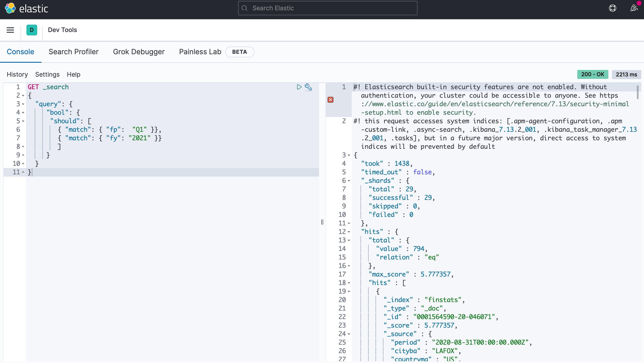
Task: Open the Dev Tools breadcrumb
Action: click(x=63, y=30)
